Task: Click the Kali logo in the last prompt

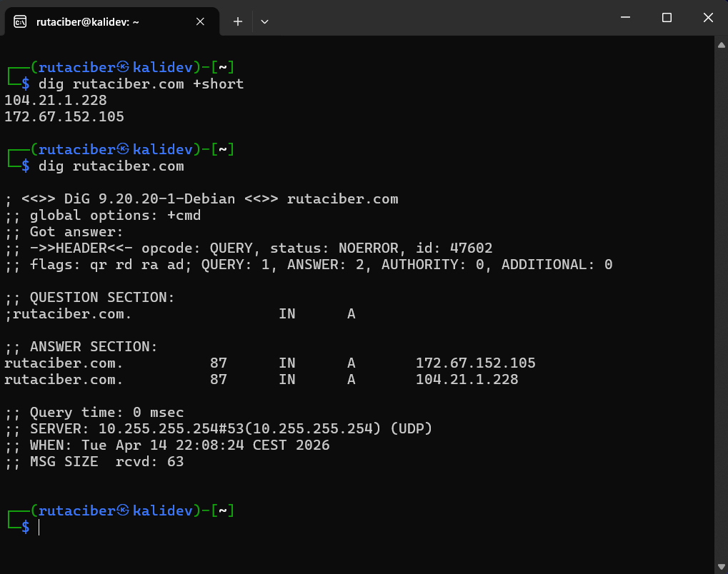Action: [x=124, y=511]
